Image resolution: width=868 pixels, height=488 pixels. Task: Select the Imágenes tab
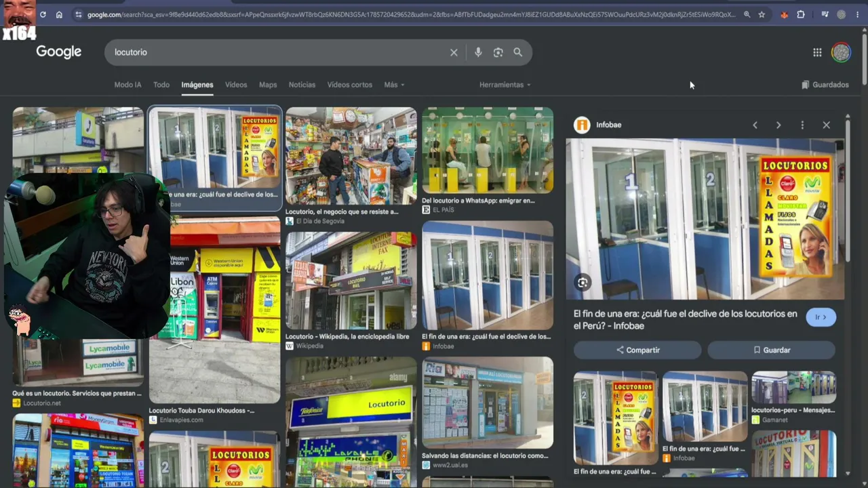[x=197, y=85]
